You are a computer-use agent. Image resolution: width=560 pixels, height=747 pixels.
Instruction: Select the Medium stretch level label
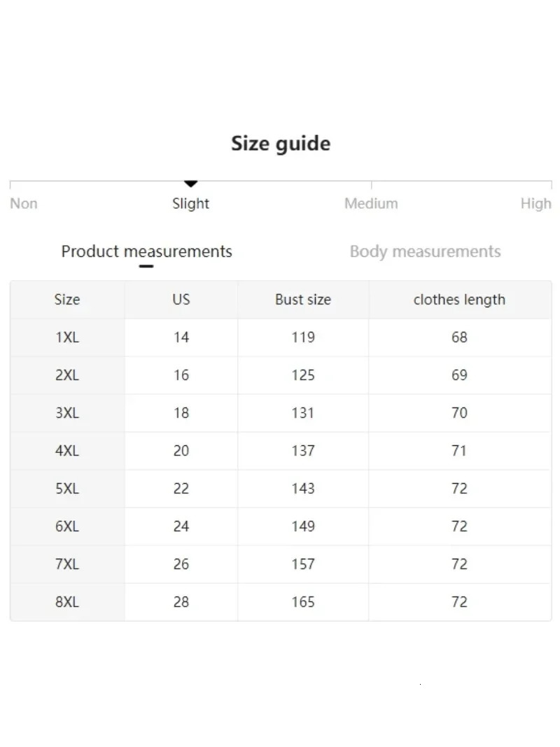coord(371,204)
